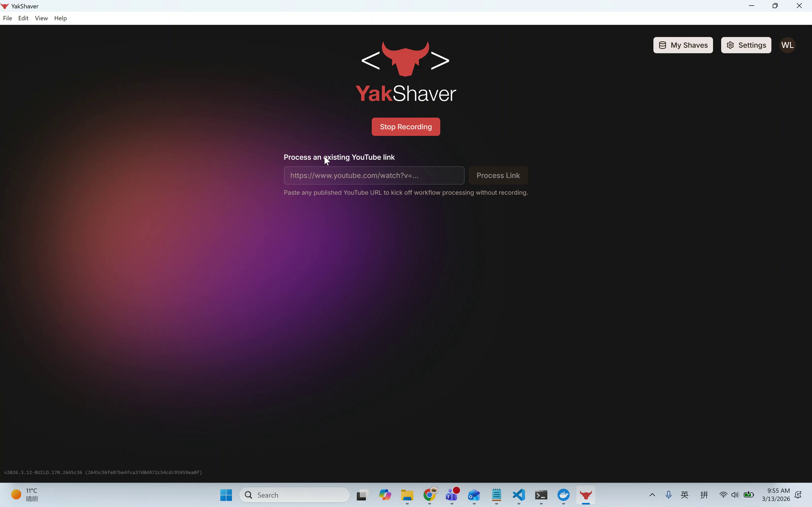Click the WL user avatar
This screenshot has width=812, height=507.
pyautogui.click(x=787, y=45)
